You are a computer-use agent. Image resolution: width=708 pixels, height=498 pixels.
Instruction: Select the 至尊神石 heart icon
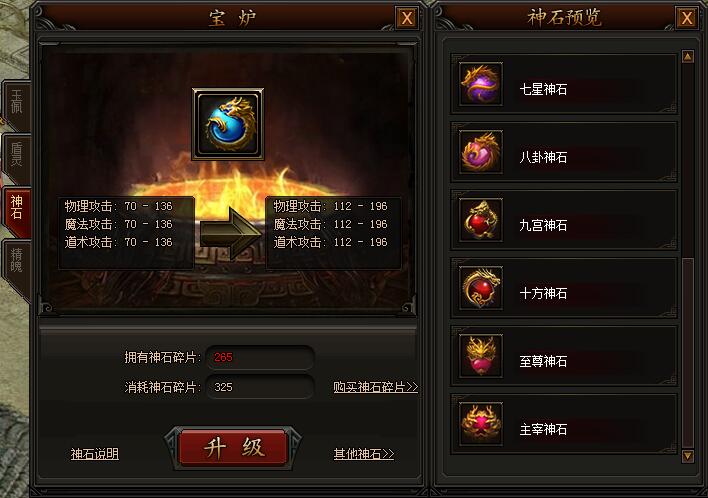coord(481,356)
